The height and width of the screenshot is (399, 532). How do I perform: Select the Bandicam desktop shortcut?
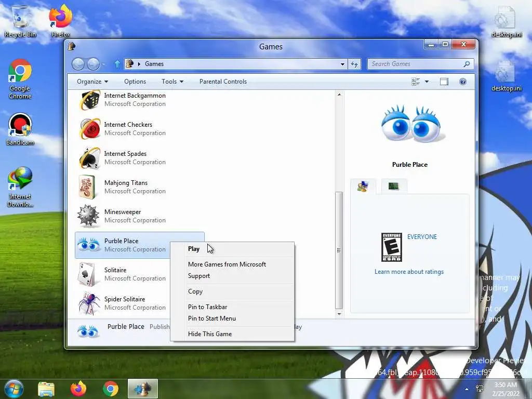point(20,129)
